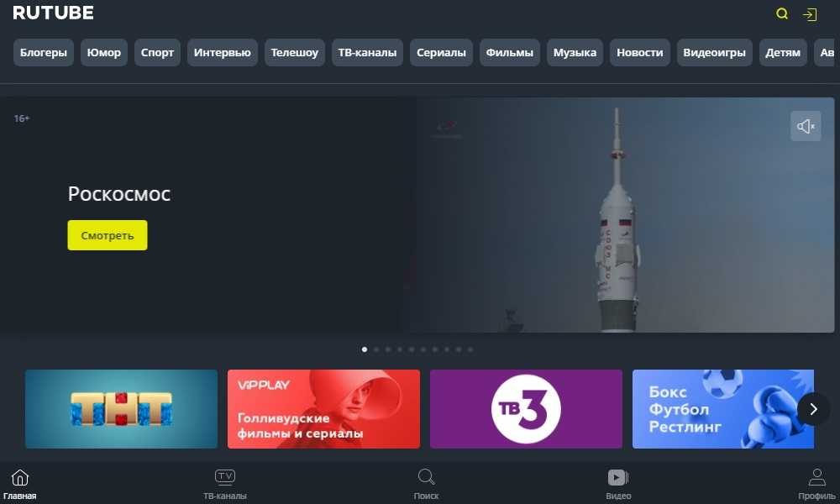Open Поиск in bottom navigation
840x504 pixels.
coord(426,484)
